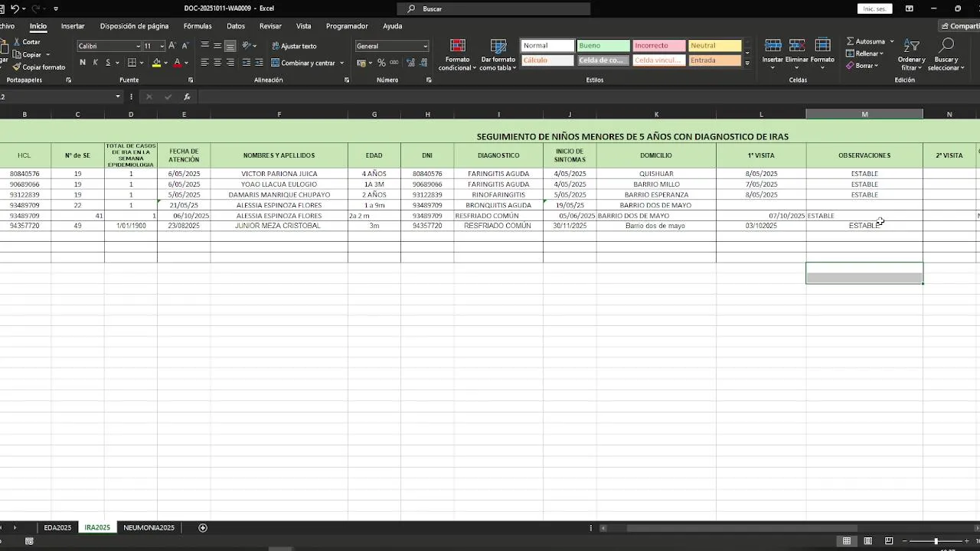Enable Ajustar texto wrap
Screen dimensions: 980x551
294,46
